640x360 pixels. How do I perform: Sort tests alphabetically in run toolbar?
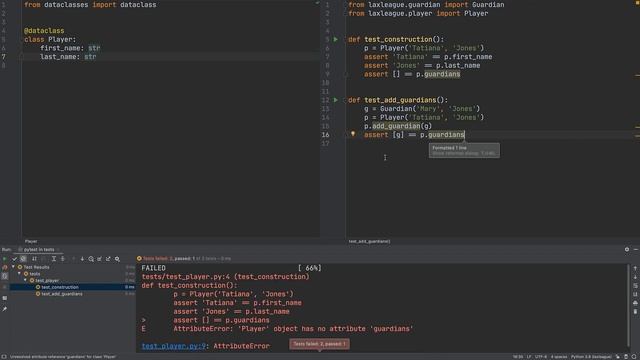tap(34, 259)
